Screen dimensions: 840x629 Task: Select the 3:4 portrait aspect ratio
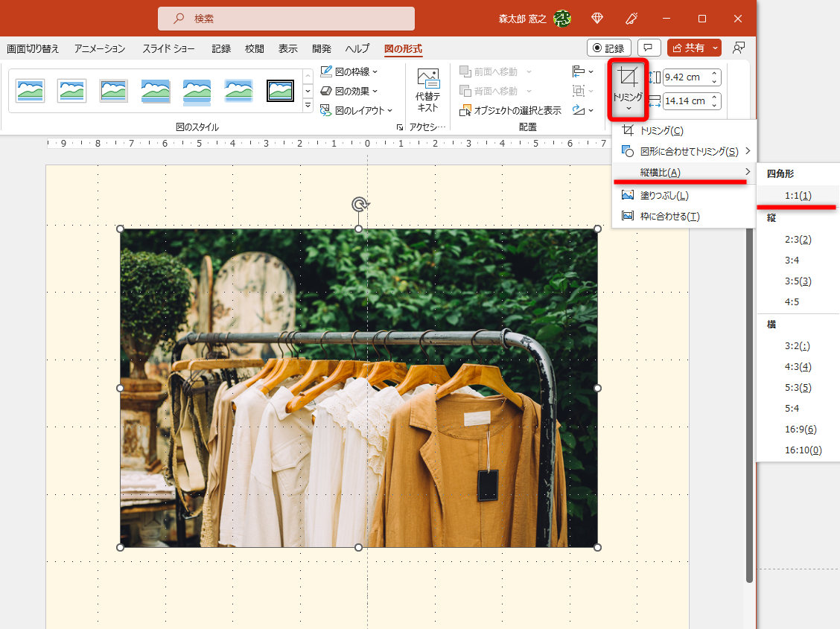click(798, 261)
